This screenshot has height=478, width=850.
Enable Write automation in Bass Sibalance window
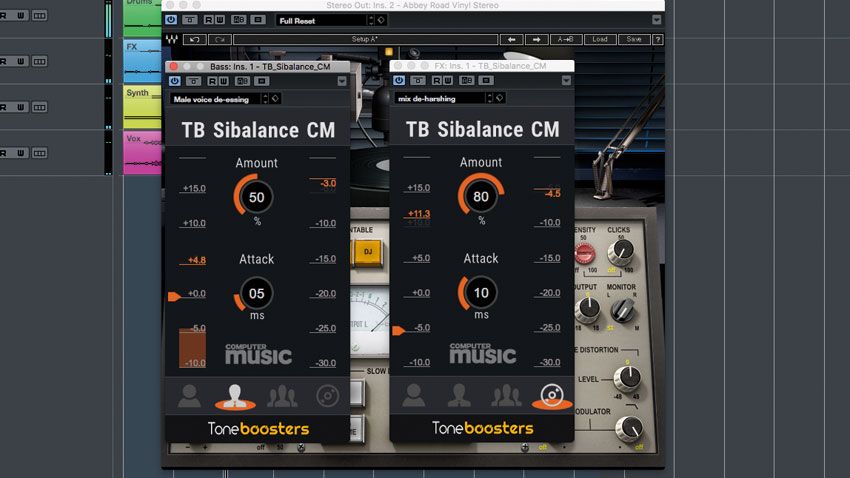tap(223, 81)
